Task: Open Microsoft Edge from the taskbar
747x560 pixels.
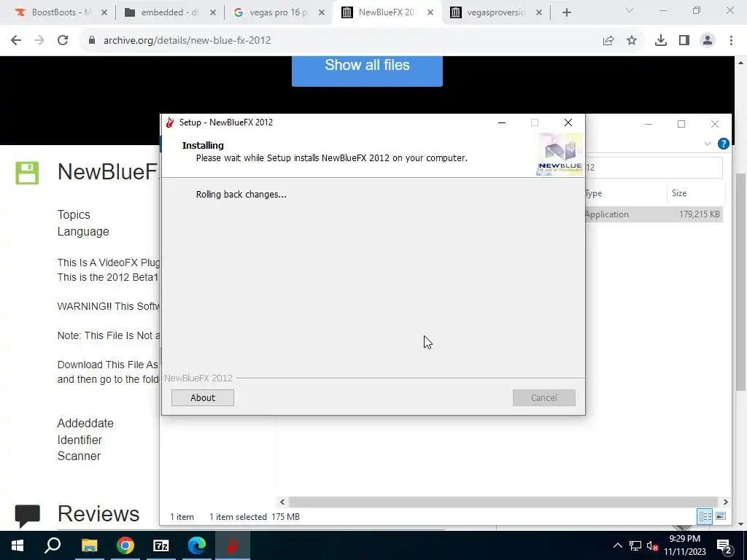Action: [x=197, y=545]
